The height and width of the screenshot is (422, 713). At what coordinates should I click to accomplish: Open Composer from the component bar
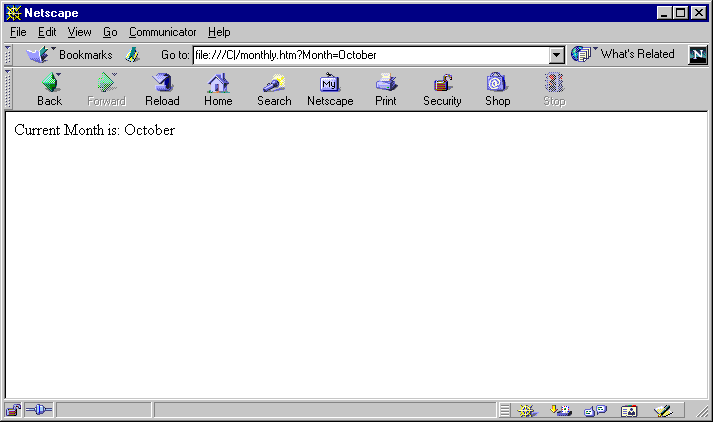click(663, 411)
